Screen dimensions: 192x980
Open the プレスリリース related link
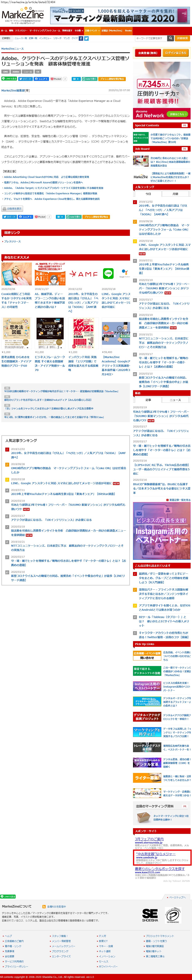pos(12,242)
